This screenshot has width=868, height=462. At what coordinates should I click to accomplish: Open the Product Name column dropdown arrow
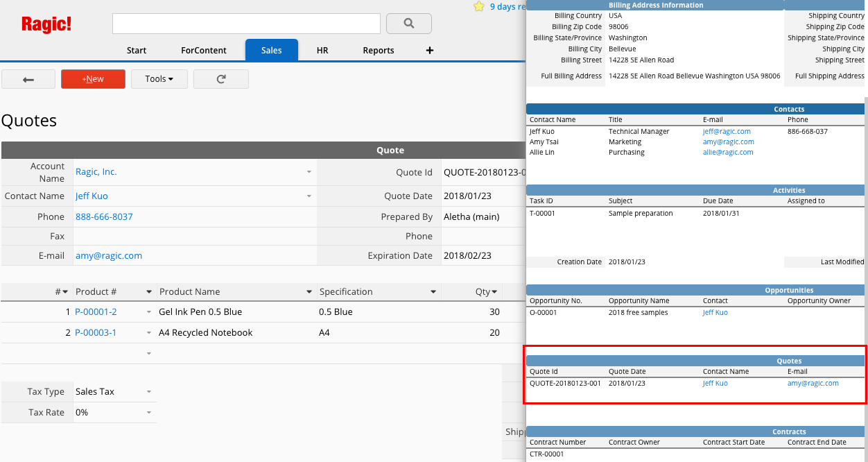(309, 292)
